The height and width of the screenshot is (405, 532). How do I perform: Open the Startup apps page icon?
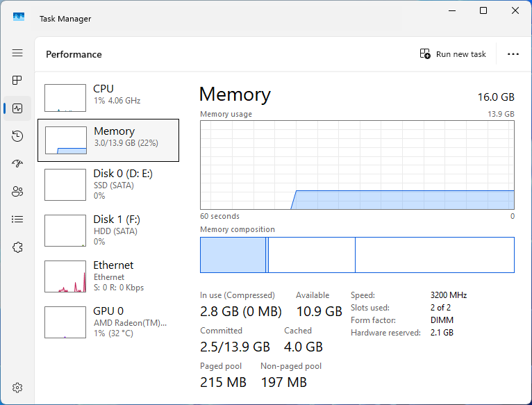pyautogui.click(x=17, y=164)
